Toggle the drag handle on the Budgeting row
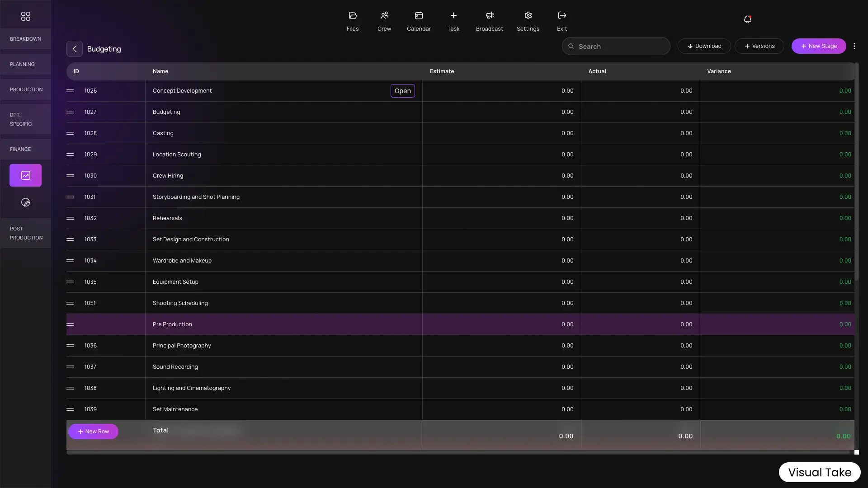Image resolution: width=868 pixels, height=488 pixels. click(x=70, y=112)
